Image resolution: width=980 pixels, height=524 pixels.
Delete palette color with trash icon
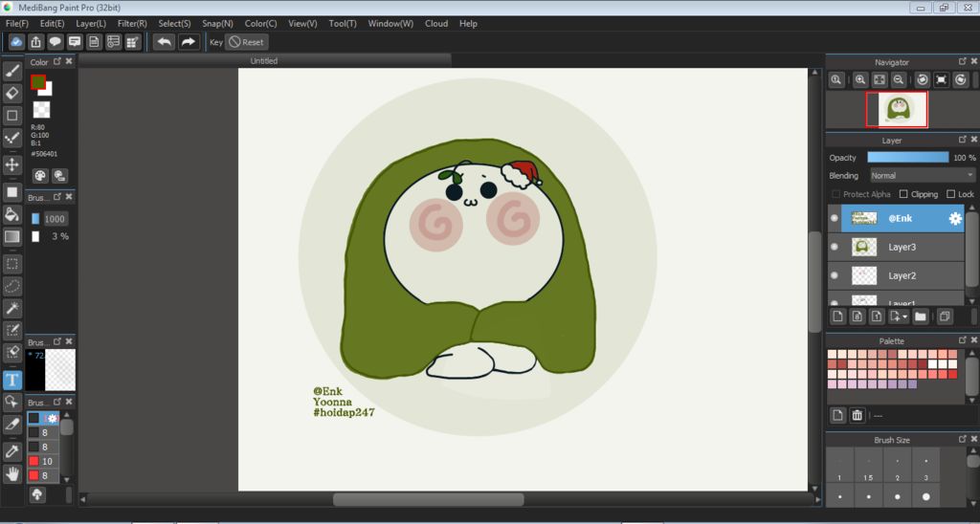coord(857,415)
